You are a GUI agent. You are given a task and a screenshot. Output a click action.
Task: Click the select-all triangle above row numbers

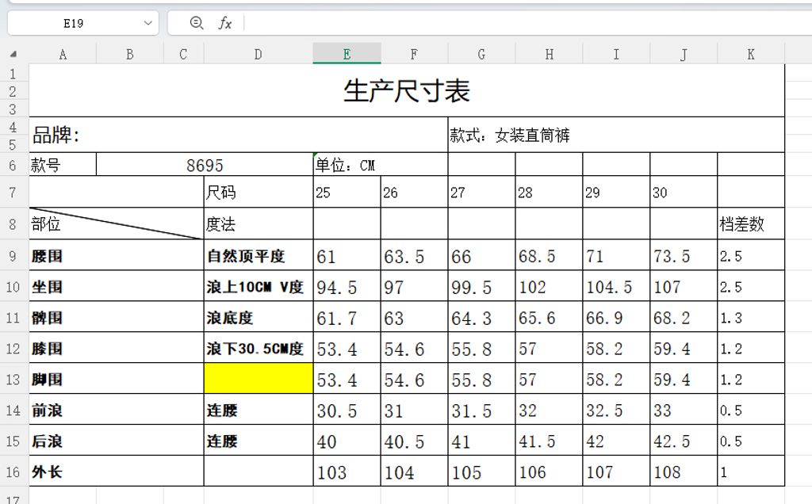[x=11, y=54]
